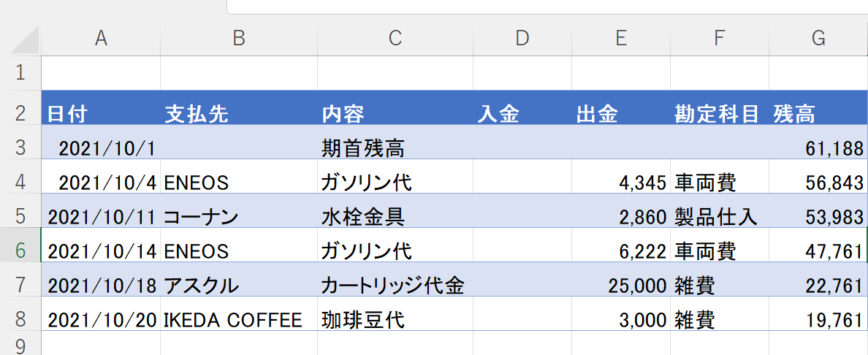Select column A header
The image size is (868, 355).
click(x=101, y=39)
